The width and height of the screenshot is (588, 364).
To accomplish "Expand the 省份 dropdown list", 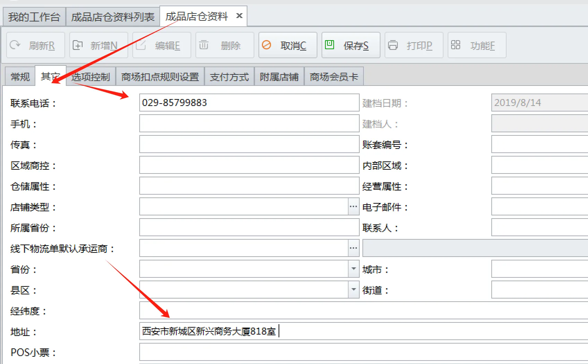I will point(353,269).
